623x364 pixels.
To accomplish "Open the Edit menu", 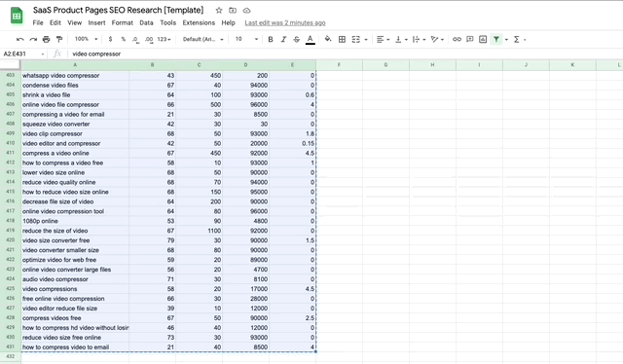I will (55, 22).
